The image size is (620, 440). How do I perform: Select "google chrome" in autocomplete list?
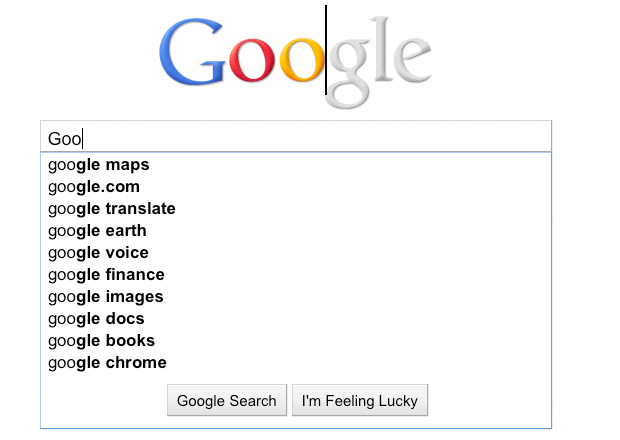[107, 363]
